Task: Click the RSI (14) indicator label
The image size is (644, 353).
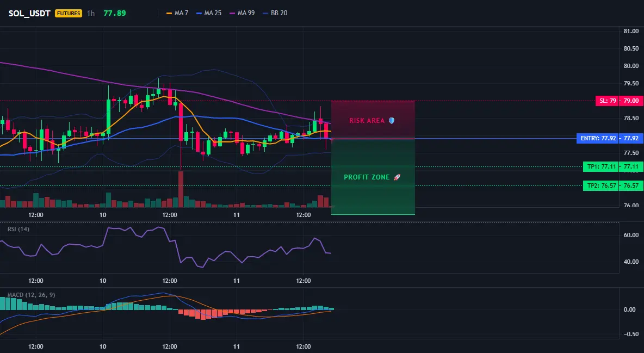Action: [x=18, y=229]
